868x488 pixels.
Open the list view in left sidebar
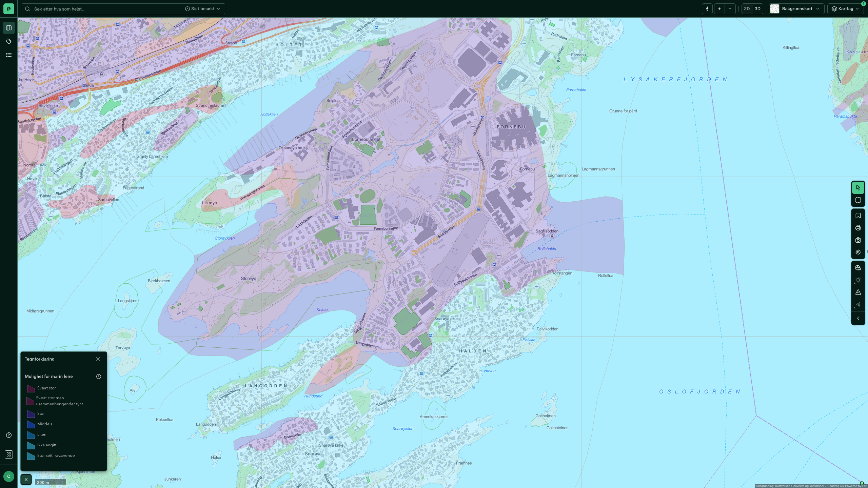click(x=9, y=55)
